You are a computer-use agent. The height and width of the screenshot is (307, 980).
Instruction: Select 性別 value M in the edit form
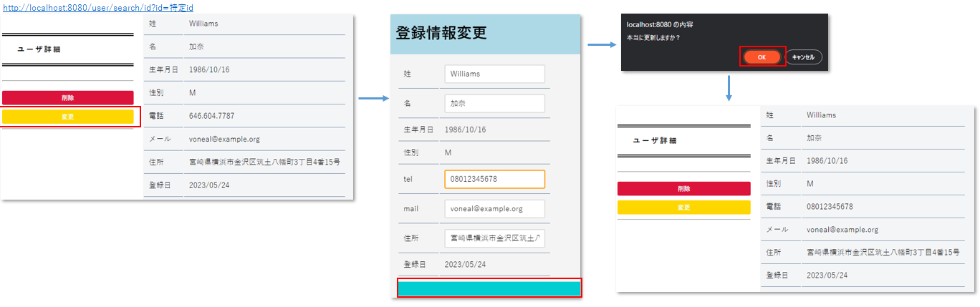(448, 152)
